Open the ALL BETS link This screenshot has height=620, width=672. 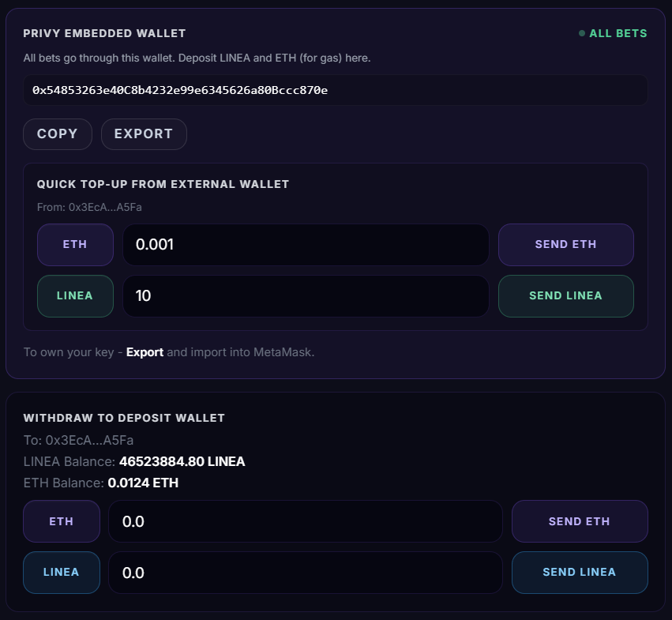click(618, 34)
